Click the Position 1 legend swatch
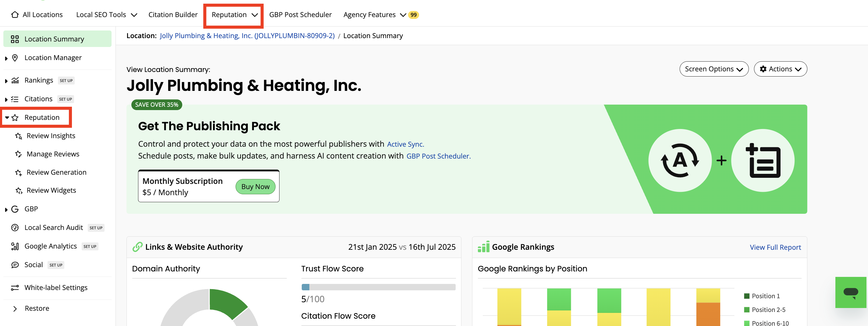The width and height of the screenshot is (868, 326). click(747, 296)
